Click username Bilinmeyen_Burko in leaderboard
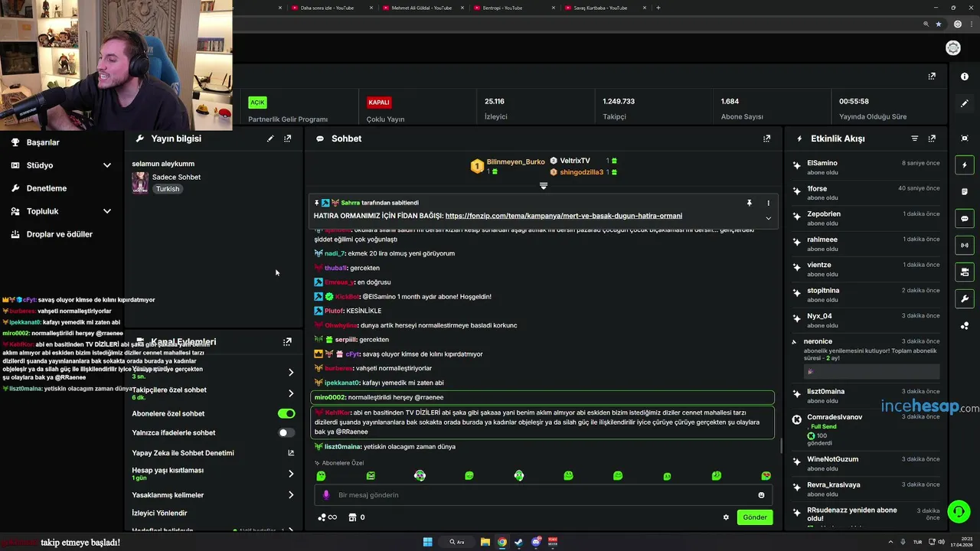 515,161
